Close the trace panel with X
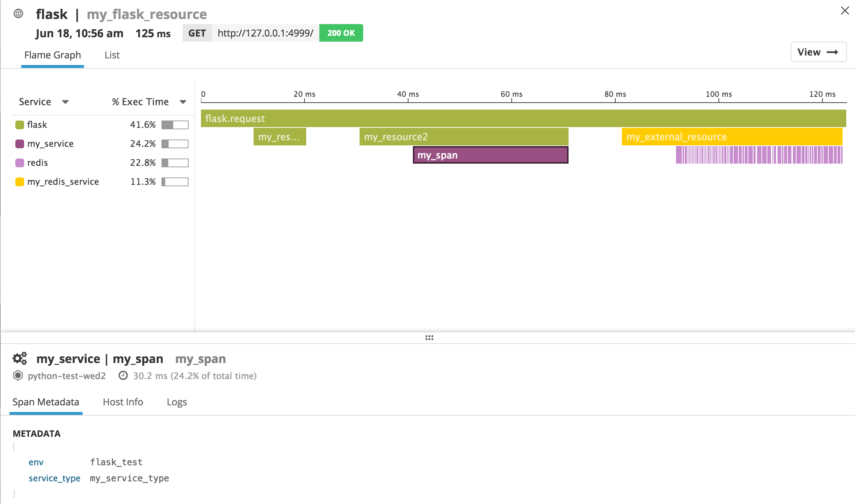Image resolution: width=855 pixels, height=504 pixels. (x=845, y=11)
